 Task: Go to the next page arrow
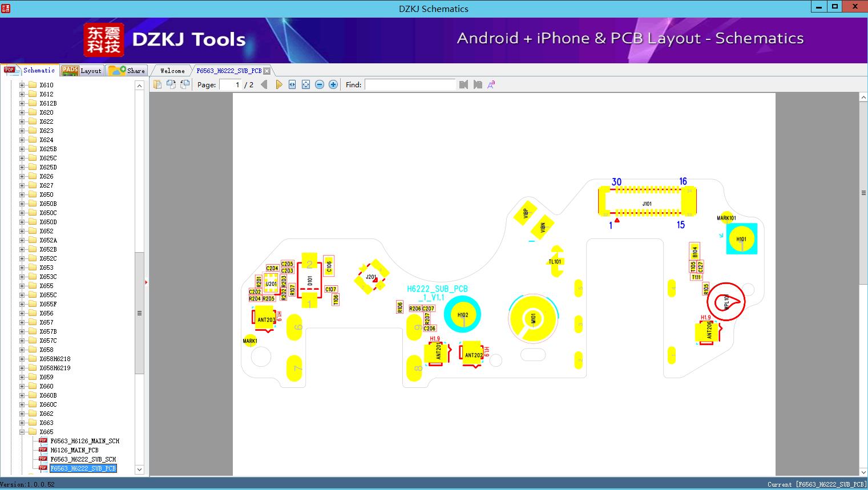[x=278, y=84]
